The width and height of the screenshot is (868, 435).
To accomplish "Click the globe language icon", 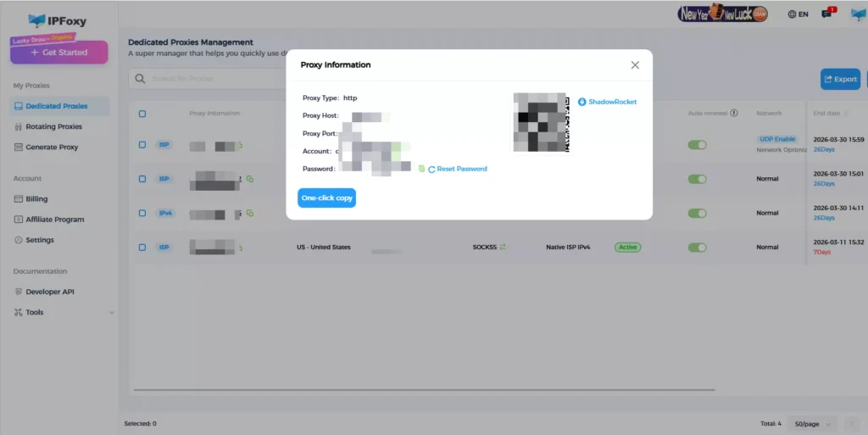I will tap(792, 14).
